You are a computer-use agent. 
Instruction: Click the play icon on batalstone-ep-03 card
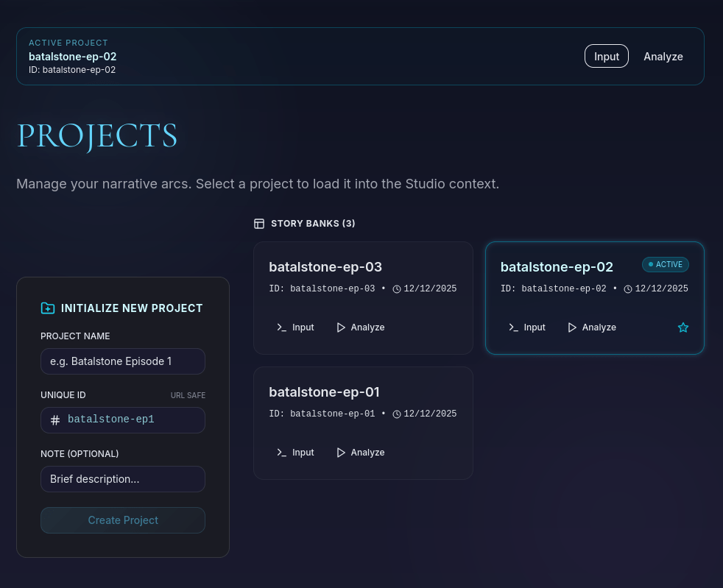(x=341, y=327)
